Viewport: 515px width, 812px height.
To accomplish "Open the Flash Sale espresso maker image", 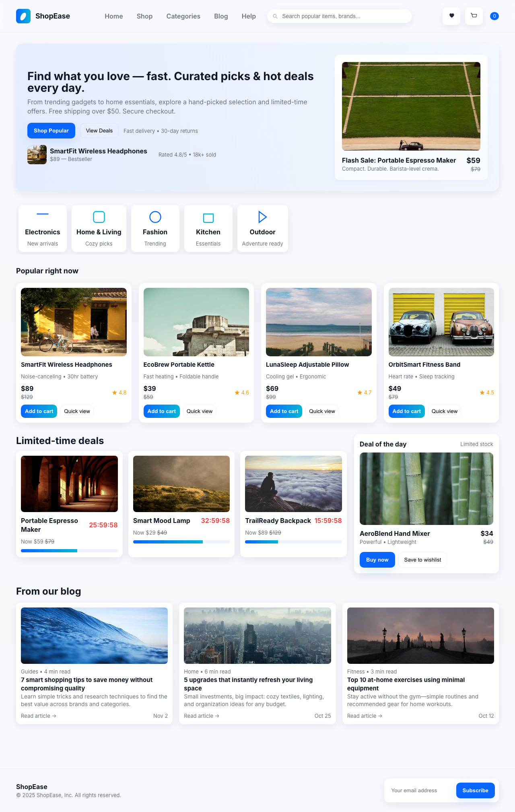I will 411,106.
